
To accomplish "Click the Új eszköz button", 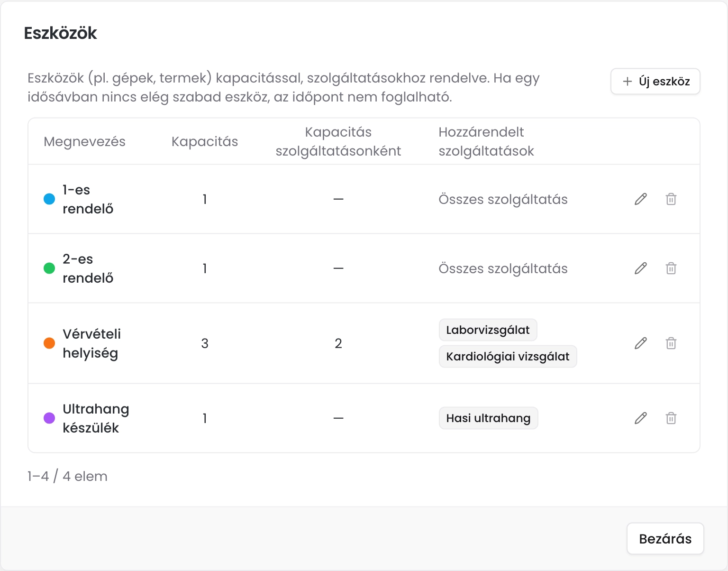I will click(655, 82).
